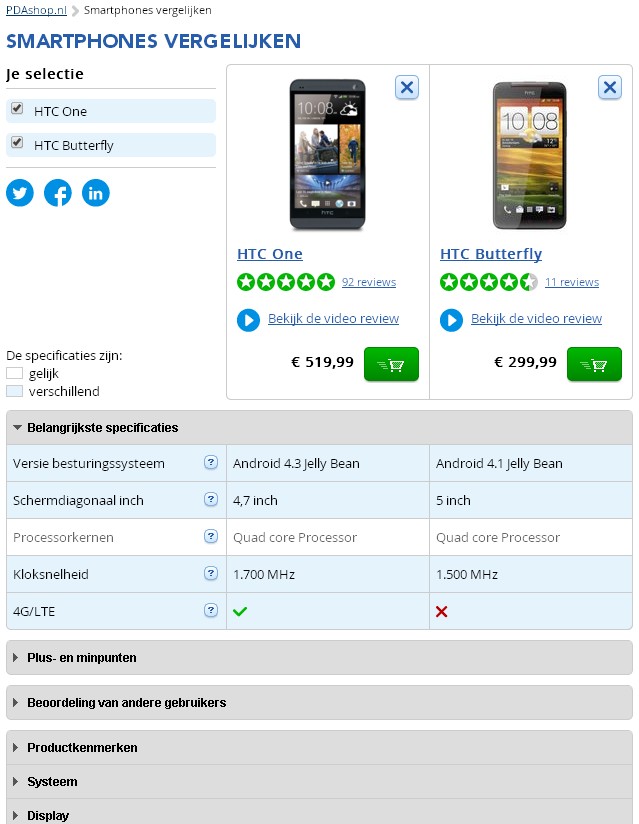Share comparison on LinkedIn
Viewport: 639px width, 824px height.
96,193
